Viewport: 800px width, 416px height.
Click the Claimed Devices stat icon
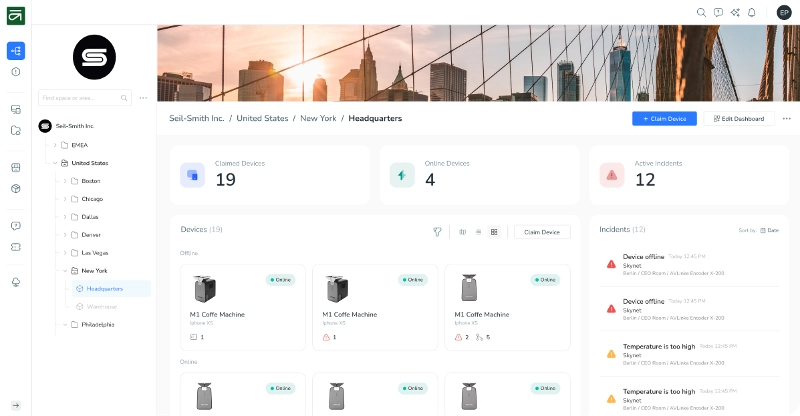click(192, 175)
